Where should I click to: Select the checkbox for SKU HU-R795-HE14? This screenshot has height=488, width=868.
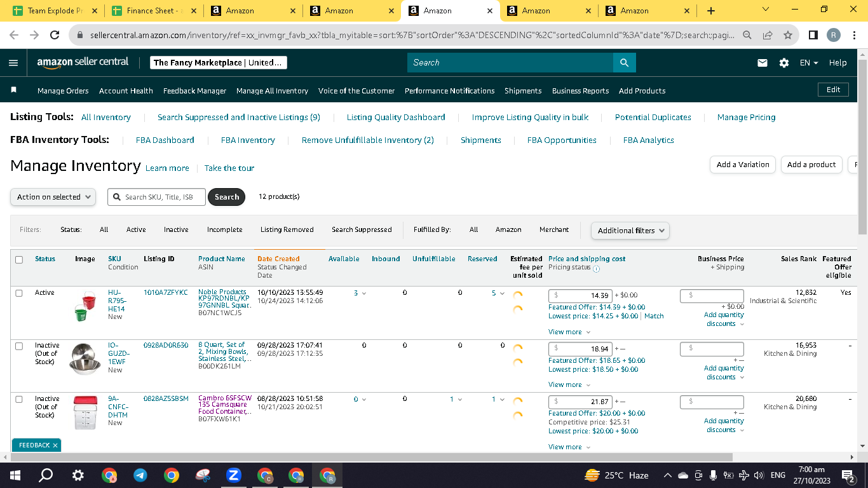pos(19,293)
